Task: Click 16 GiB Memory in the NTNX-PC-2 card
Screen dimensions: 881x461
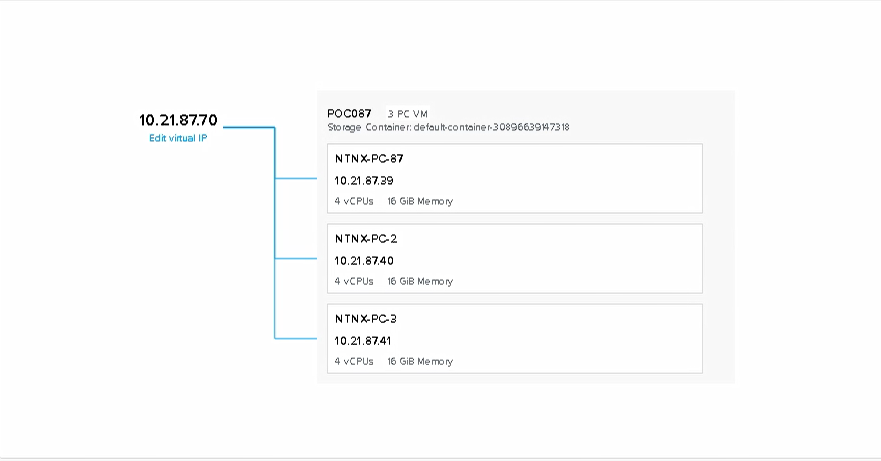Action: point(420,282)
